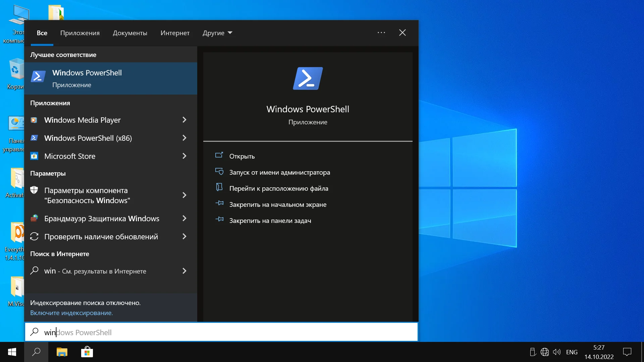Click the Windows PowerShell (x86) icon
This screenshot has height=362, width=644.
[x=35, y=138]
